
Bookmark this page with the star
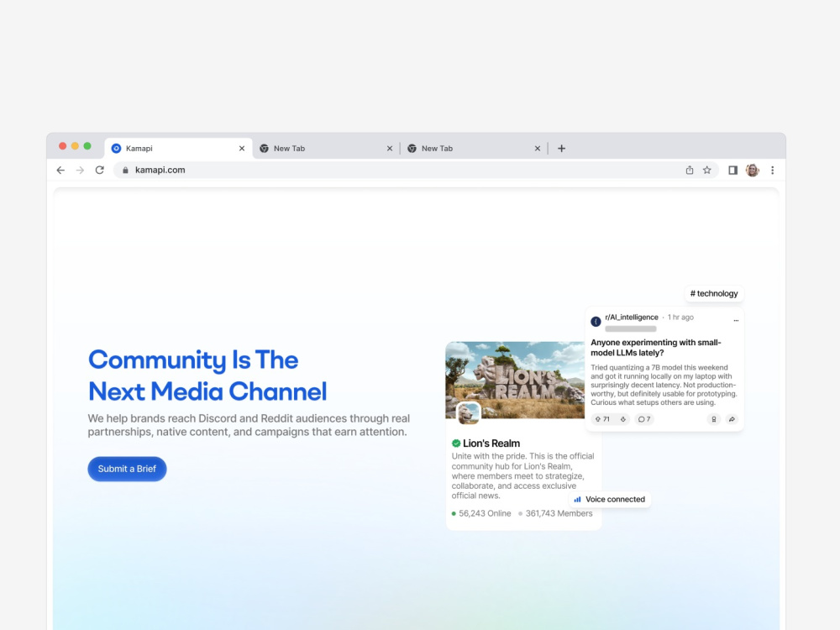pyautogui.click(x=707, y=170)
